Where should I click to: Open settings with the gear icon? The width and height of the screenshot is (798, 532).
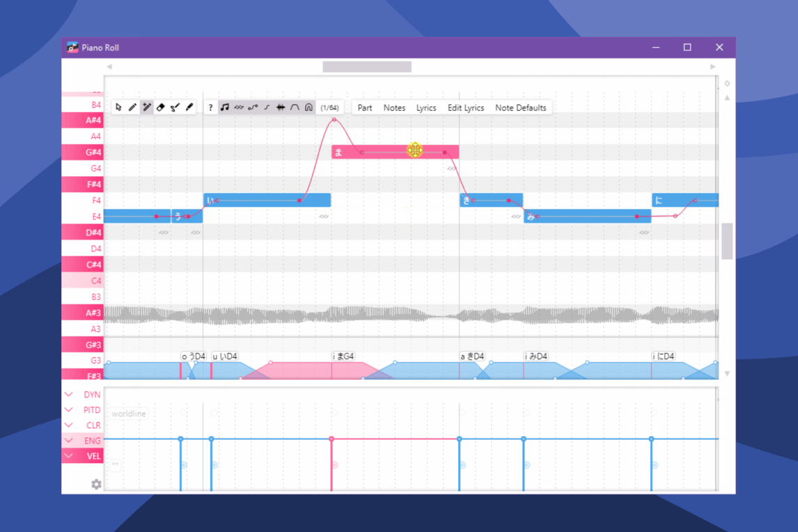coord(96,483)
